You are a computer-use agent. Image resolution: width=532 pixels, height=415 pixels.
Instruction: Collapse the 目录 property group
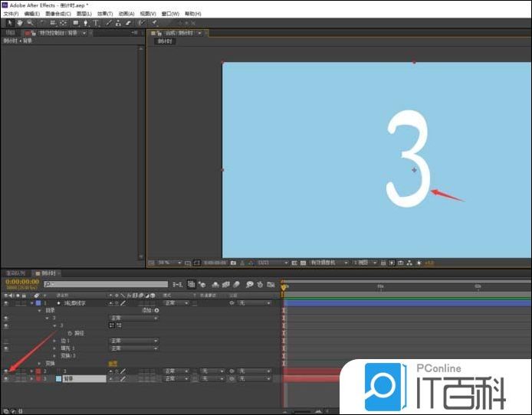pos(39,311)
